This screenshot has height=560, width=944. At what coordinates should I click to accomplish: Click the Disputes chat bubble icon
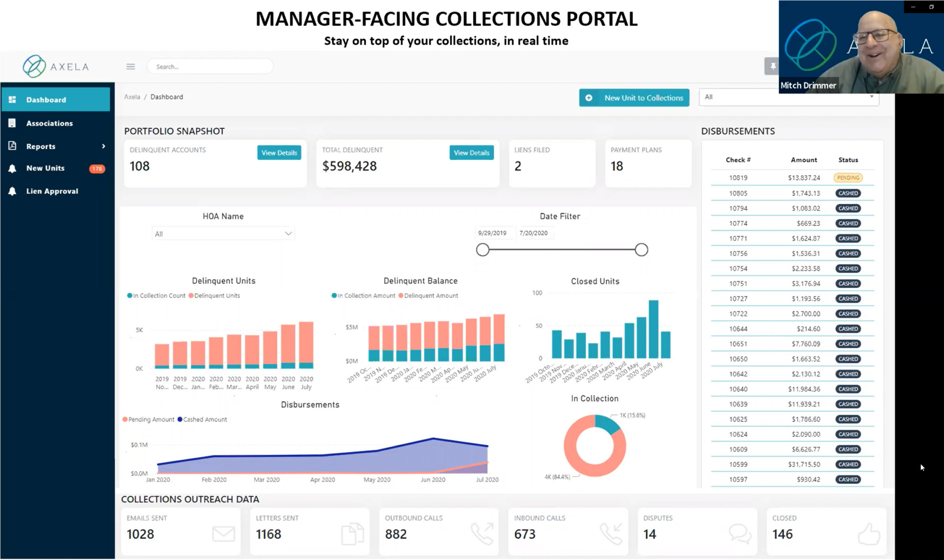click(740, 534)
